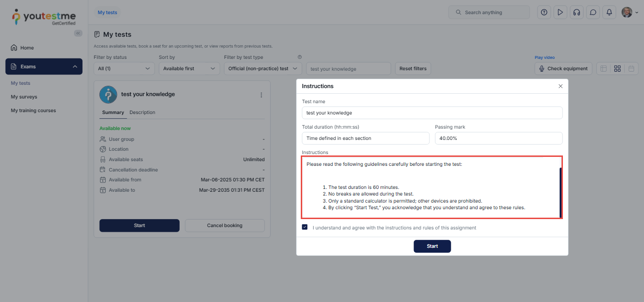Screen dimensions: 644x302
Task: Open the Filter by status dropdown
Action: [124, 69]
